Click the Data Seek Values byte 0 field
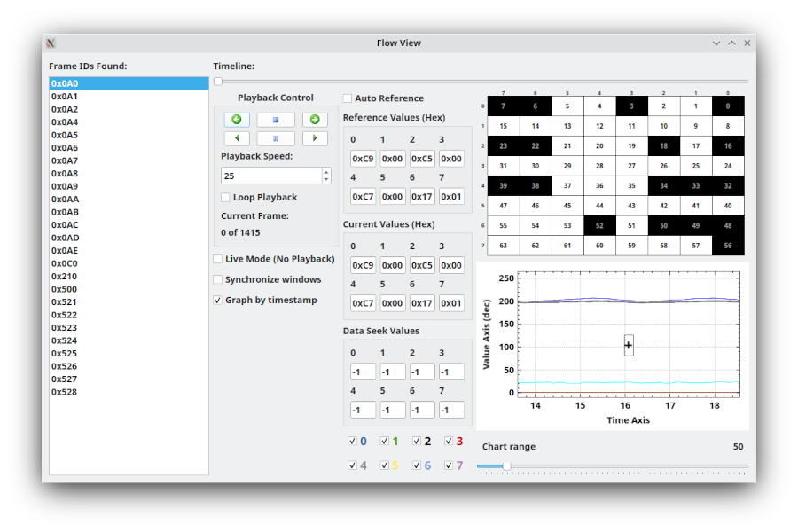Viewport: 798px width, 532px height. (x=363, y=372)
